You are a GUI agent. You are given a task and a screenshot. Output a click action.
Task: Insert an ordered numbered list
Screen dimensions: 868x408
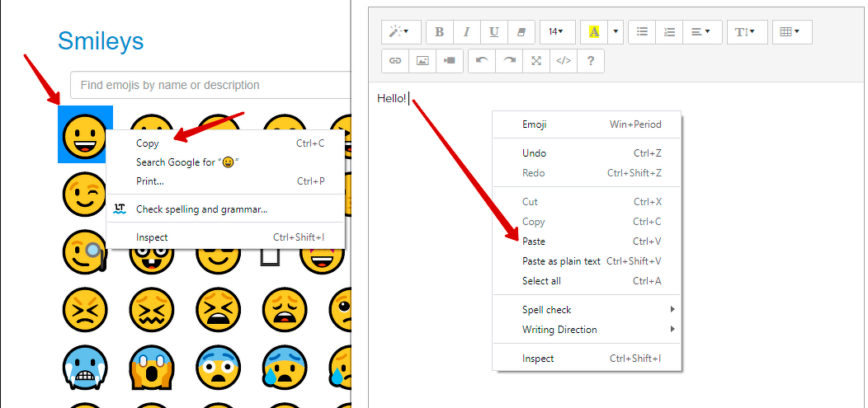[669, 32]
